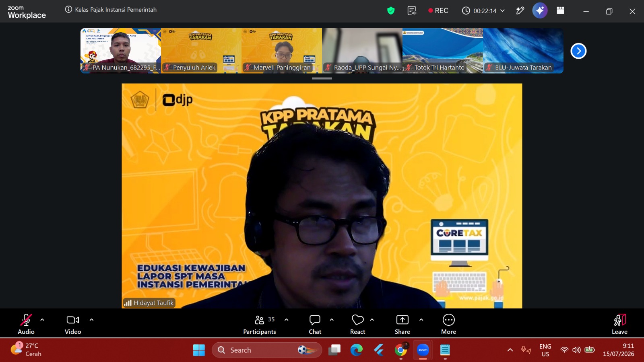Viewport: 644px width, 362px height.
Task: Click the meeting timer clock icon
Action: (x=466, y=11)
